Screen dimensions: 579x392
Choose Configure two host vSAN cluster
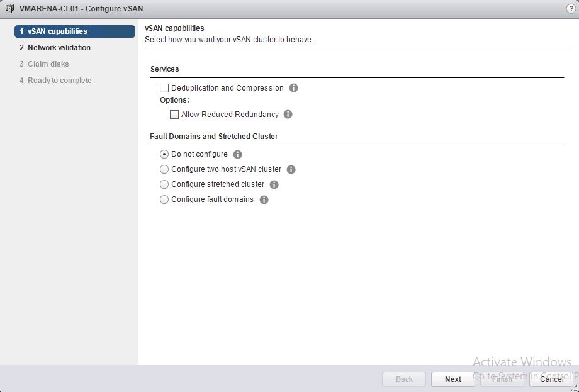point(164,169)
